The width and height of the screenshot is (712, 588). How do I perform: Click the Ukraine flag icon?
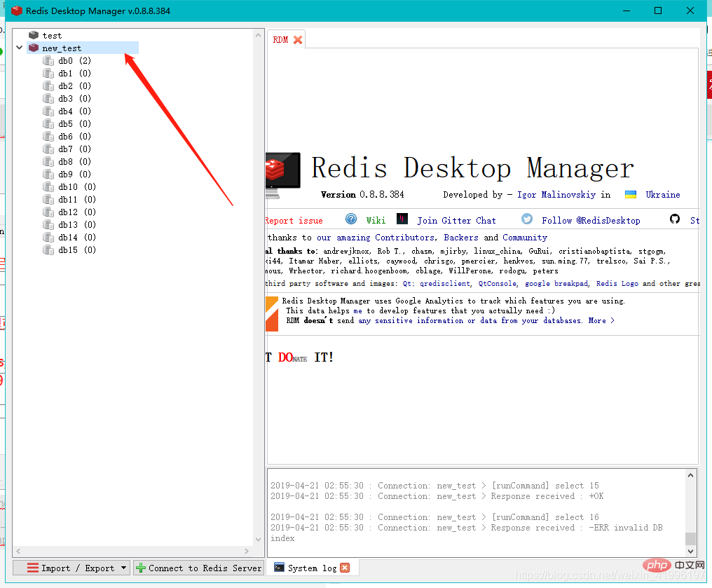tap(631, 194)
